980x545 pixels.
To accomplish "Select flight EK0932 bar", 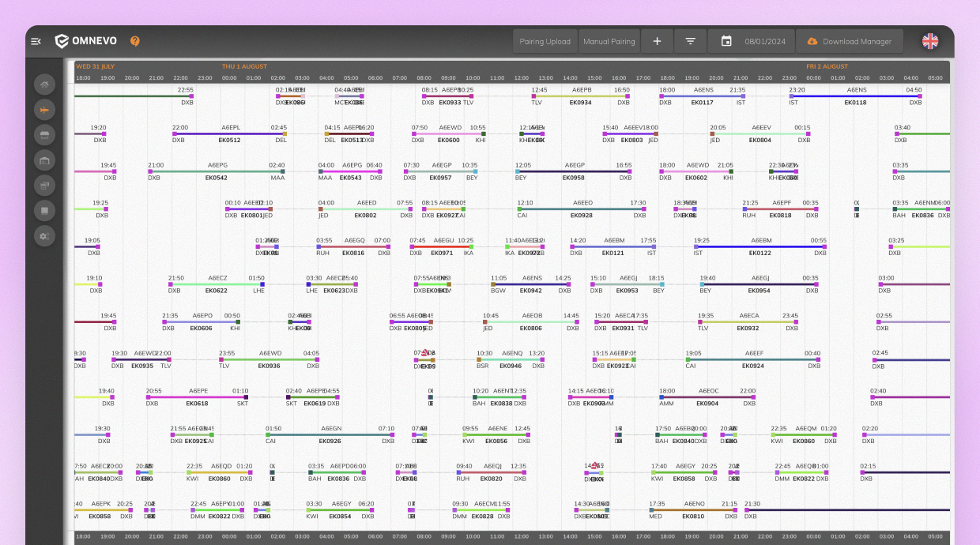I will [x=748, y=321].
